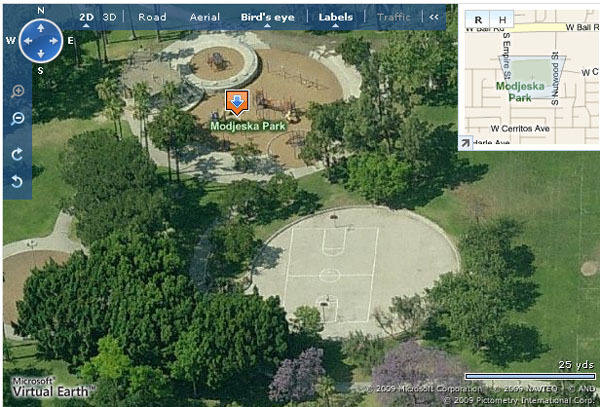This screenshot has height=407, width=600.
Task: Select the Bird's eye view
Action: pyautogui.click(x=267, y=18)
